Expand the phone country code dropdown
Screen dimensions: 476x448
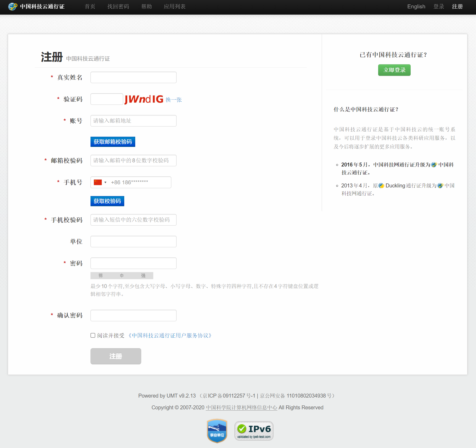[x=105, y=182]
